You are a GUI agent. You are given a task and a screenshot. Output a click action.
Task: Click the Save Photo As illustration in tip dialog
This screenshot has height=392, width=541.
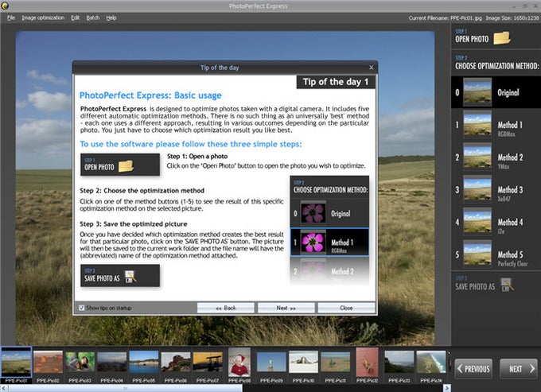120,276
